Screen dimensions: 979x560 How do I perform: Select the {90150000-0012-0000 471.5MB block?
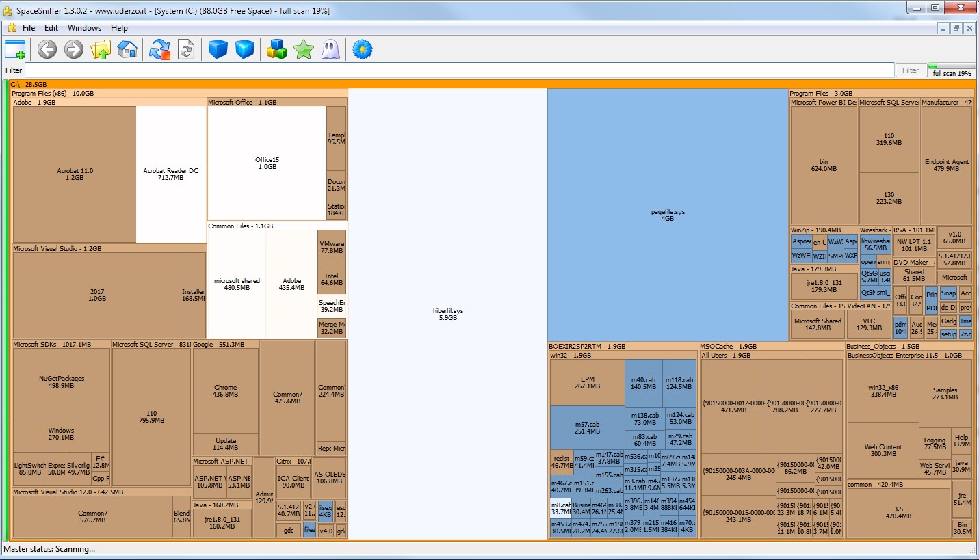[x=733, y=406]
